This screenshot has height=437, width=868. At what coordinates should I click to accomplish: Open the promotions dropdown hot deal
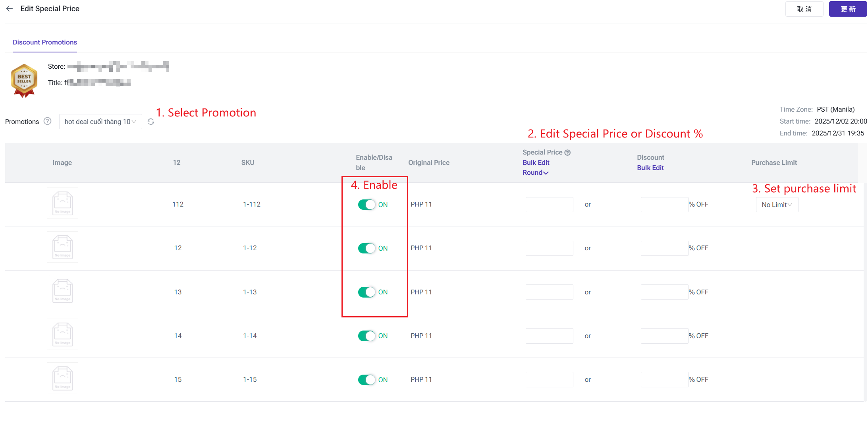100,122
